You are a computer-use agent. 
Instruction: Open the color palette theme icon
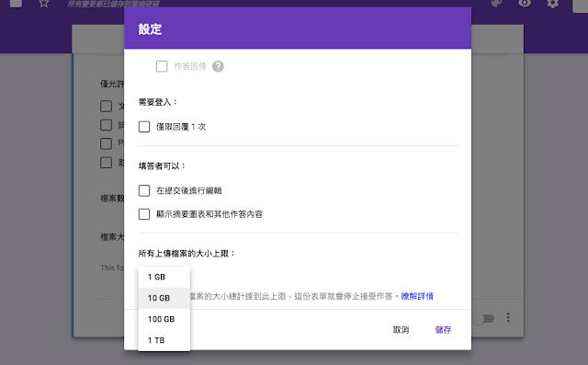click(496, 4)
